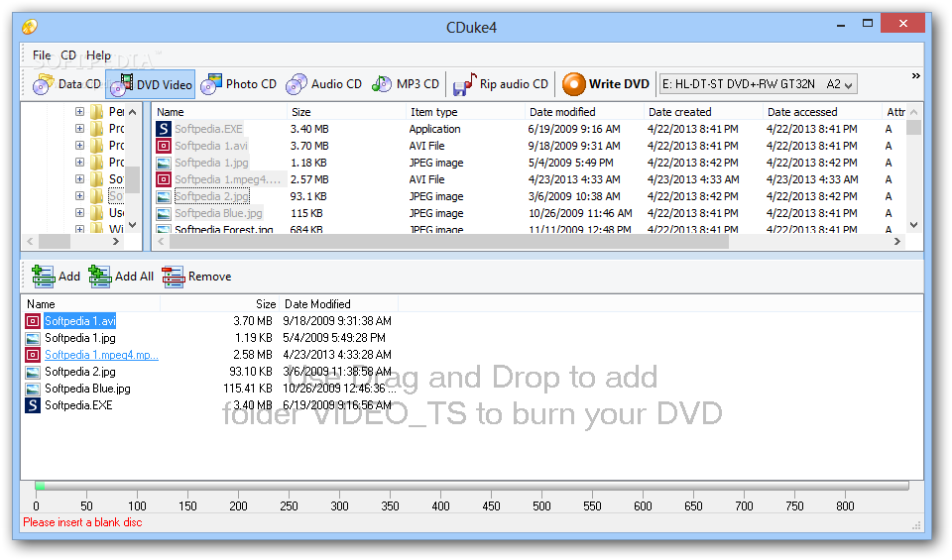Click Name header in burn list
Viewport: 952px width, 560px height.
tap(91, 304)
